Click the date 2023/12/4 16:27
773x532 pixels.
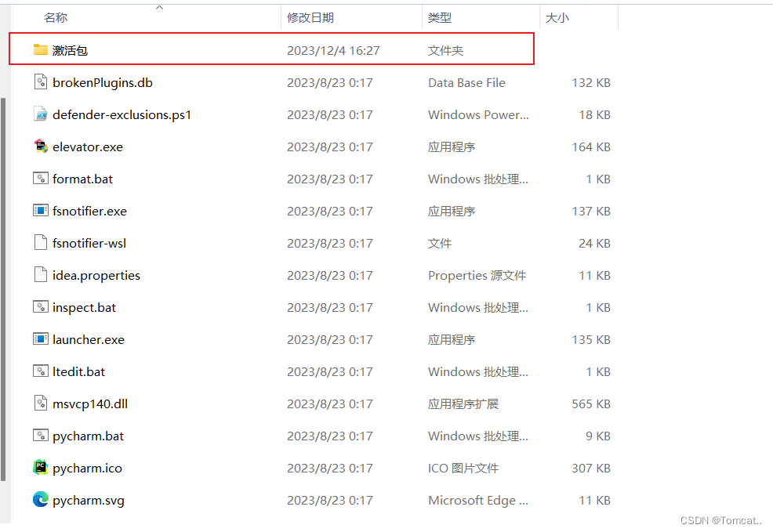point(333,50)
